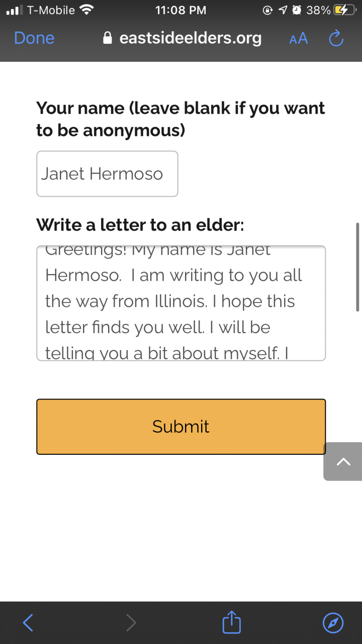Tap the scroll-to-top arrow button
The height and width of the screenshot is (644, 362).
click(343, 461)
